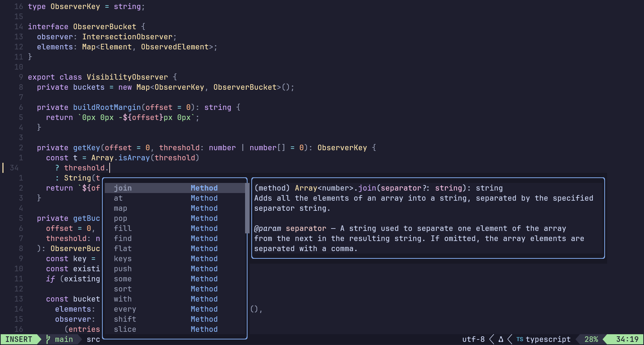Click the 34:19 cursor position indicator
Image resolution: width=644 pixels, height=345 pixels.
tap(627, 339)
